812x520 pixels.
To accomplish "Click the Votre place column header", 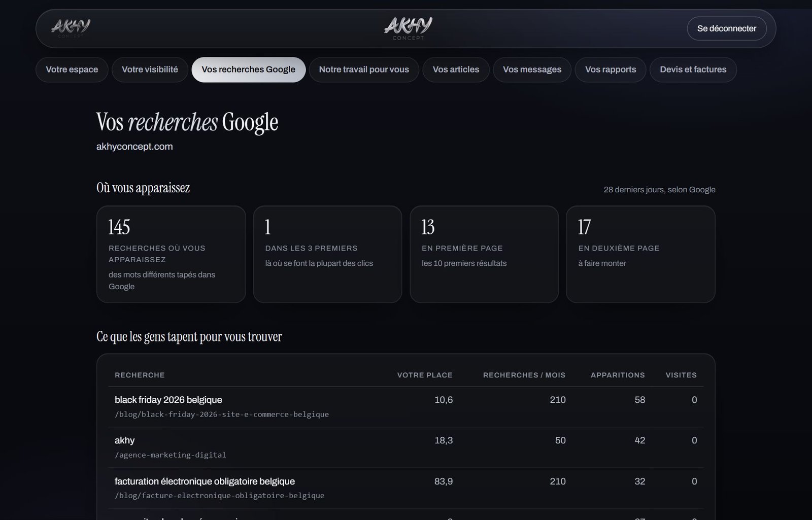I will 425,375.
